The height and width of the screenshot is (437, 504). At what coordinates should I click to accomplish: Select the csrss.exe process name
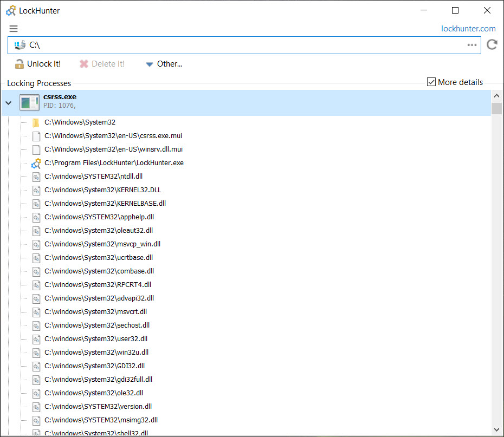click(60, 96)
